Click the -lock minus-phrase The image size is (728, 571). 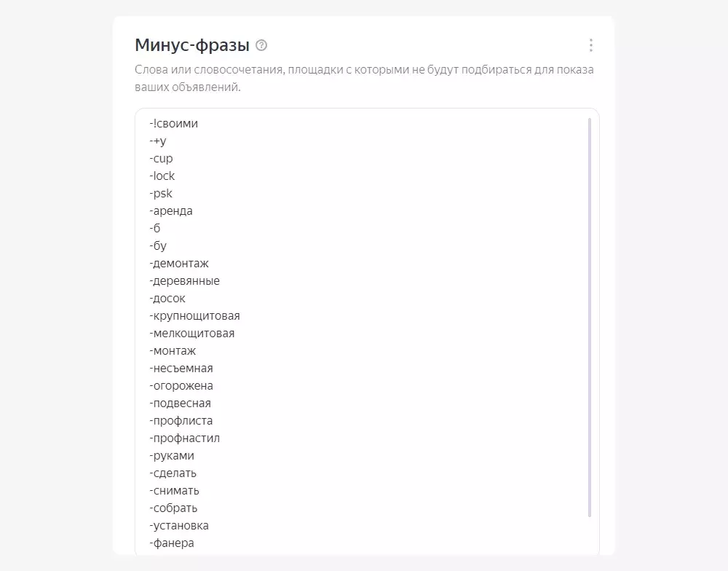(162, 176)
